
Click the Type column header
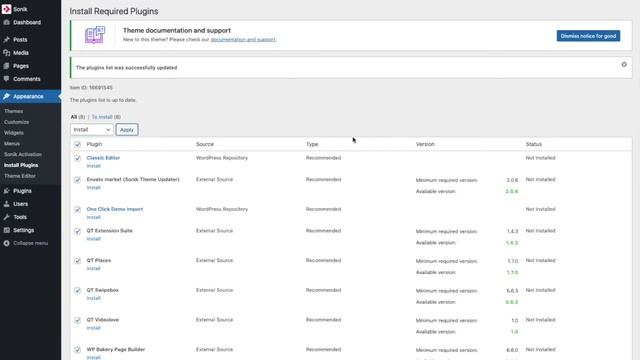tap(312, 144)
